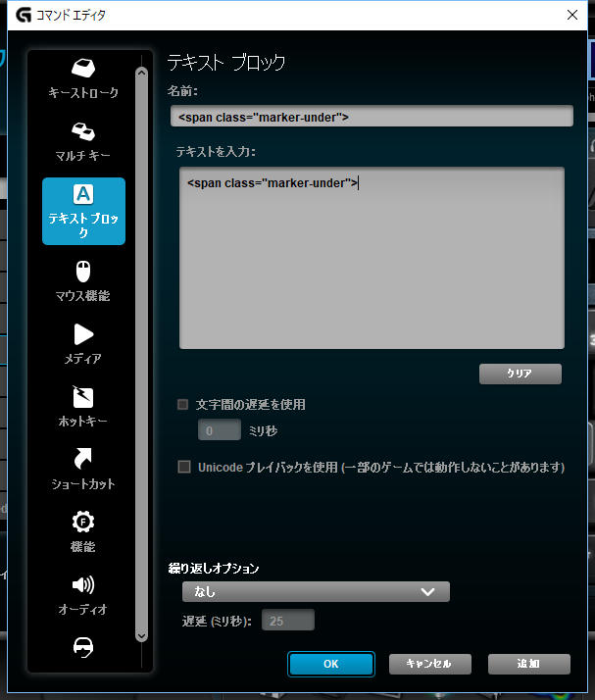The image size is (595, 700).
Task: Click in the テキストを入力 text area
Action: (x=372, y=258)
